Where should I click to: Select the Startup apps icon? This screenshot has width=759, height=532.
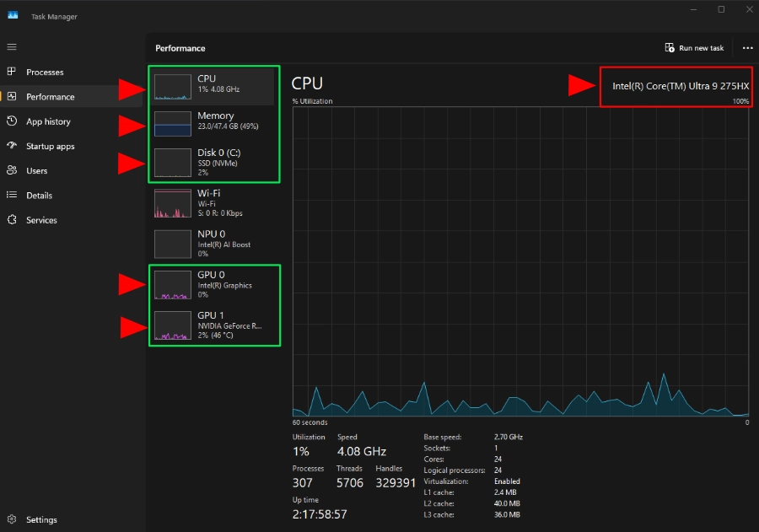click(x=12, y=146)
